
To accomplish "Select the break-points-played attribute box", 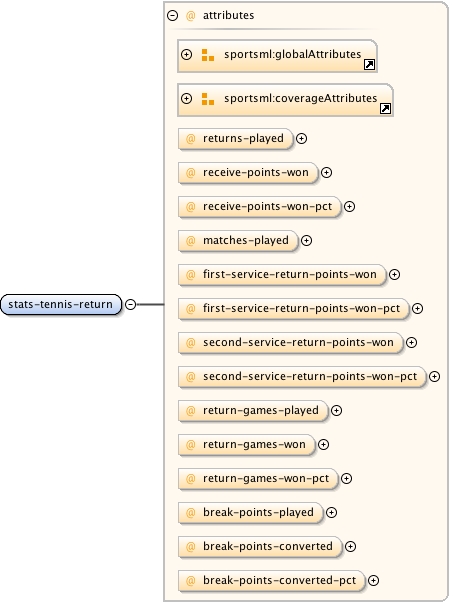I will tap(250, 513).
